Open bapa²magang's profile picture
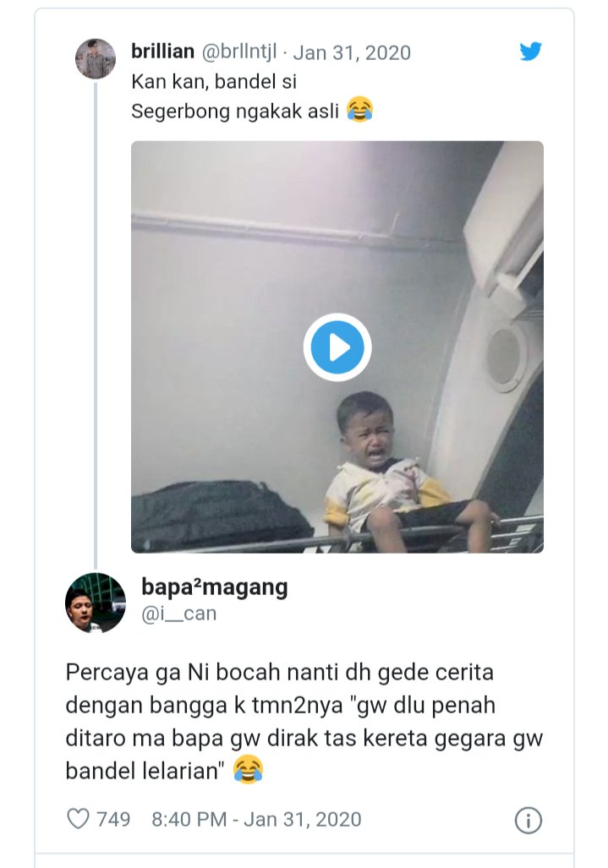Image resolution: width=608 pixels, height=868 pixels. point(96,603)
